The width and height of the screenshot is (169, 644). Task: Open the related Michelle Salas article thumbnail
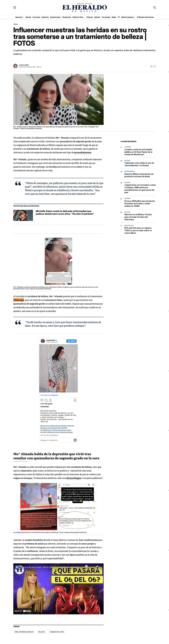(x=23, y=215)
